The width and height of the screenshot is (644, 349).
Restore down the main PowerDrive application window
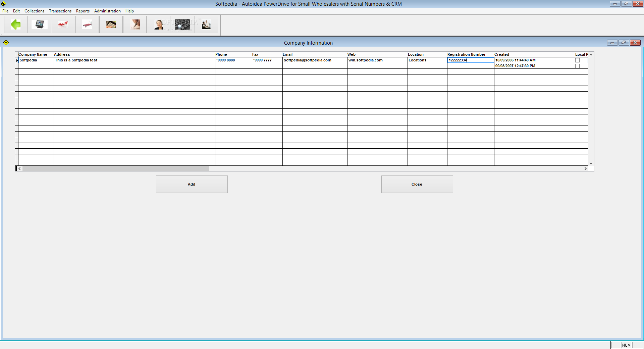coord(626,4)
